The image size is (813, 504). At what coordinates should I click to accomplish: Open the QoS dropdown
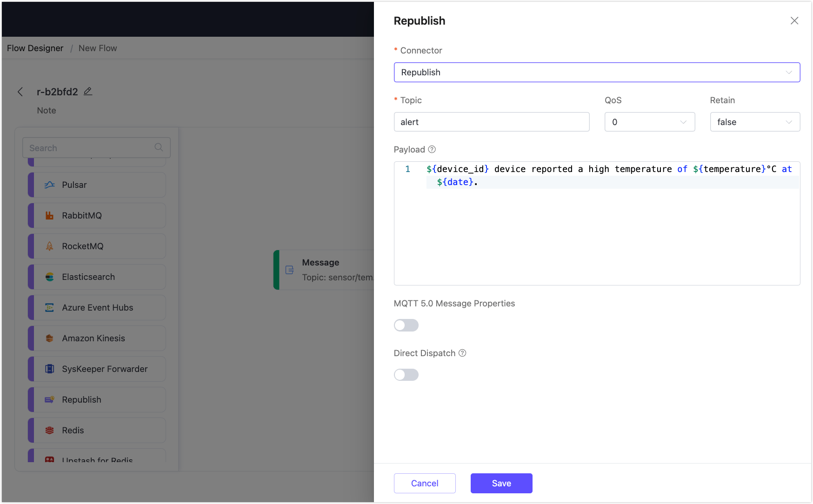[x=650, y=122]
